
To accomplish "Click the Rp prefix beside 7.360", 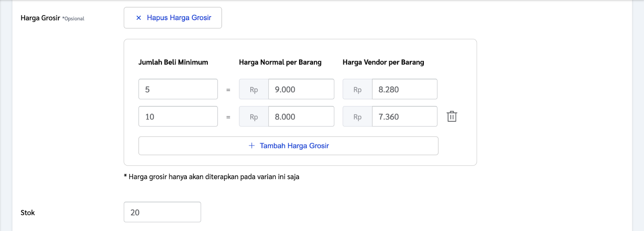I will pyautogui.click(x=357, y=117).
